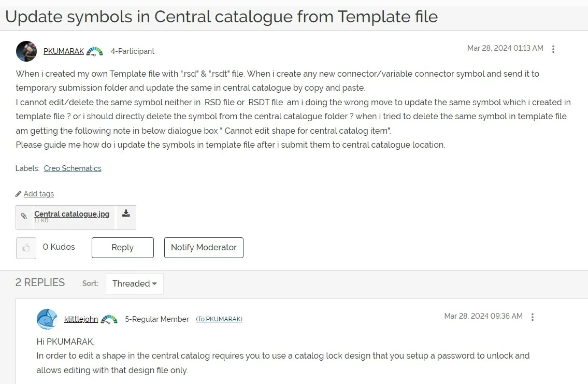Click the Add tags link

[x=39, y=194]
